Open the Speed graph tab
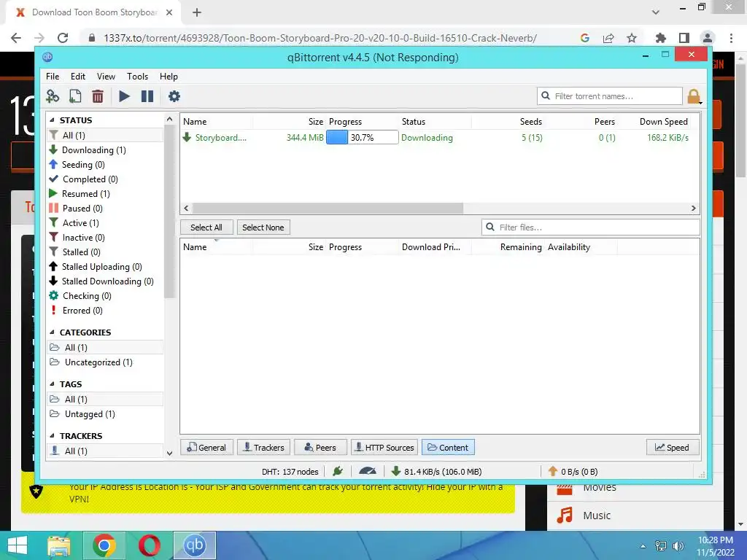The image size is (747, 560). pos(673,448)
